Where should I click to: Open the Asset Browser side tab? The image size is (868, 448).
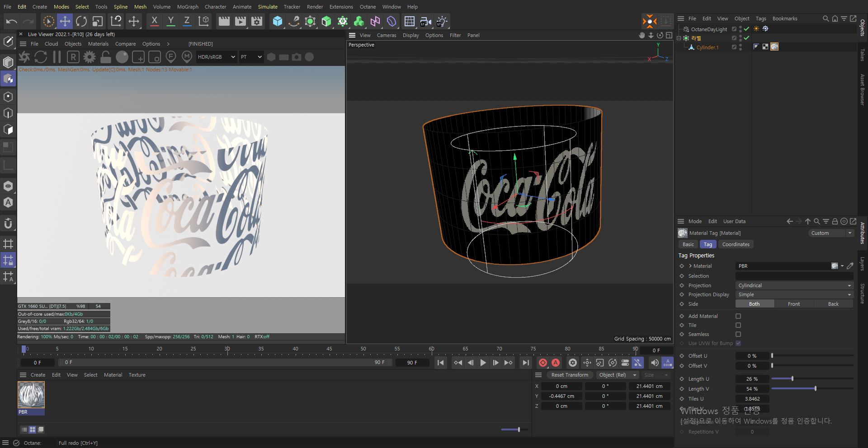coord(863,89)
